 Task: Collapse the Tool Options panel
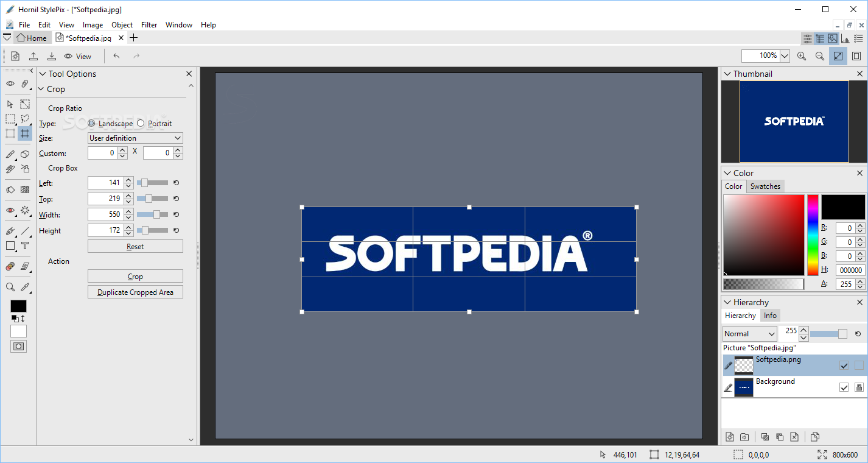[x=41, y=74]
